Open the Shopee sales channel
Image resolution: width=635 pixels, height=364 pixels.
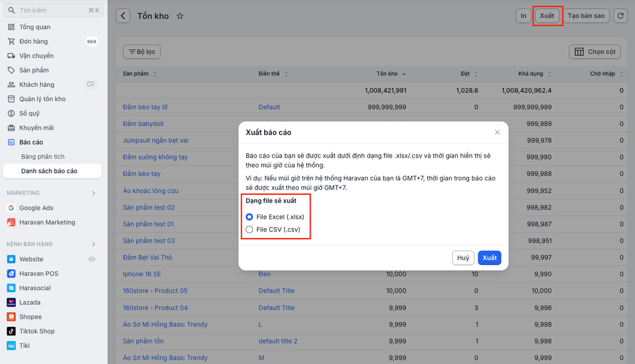click(30, 317)
